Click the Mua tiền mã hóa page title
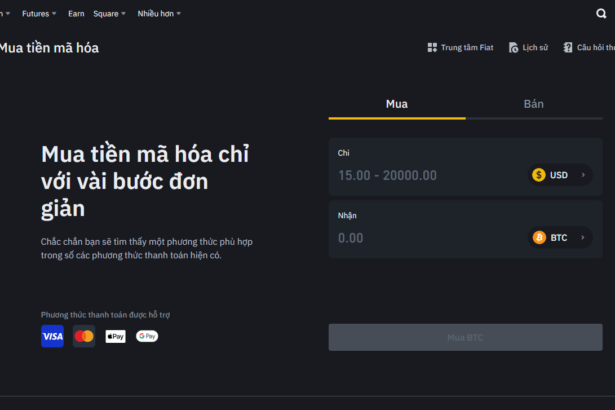615x410 pixels. click(49, 48)
